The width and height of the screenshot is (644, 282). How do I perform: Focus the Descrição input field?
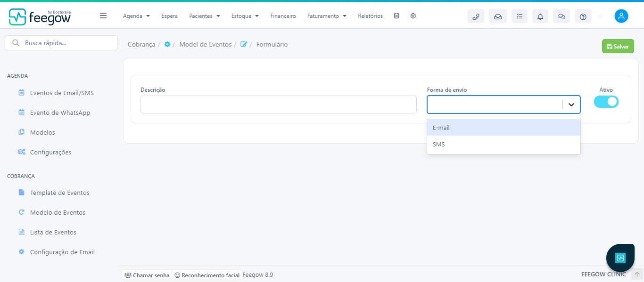point(279,105)
